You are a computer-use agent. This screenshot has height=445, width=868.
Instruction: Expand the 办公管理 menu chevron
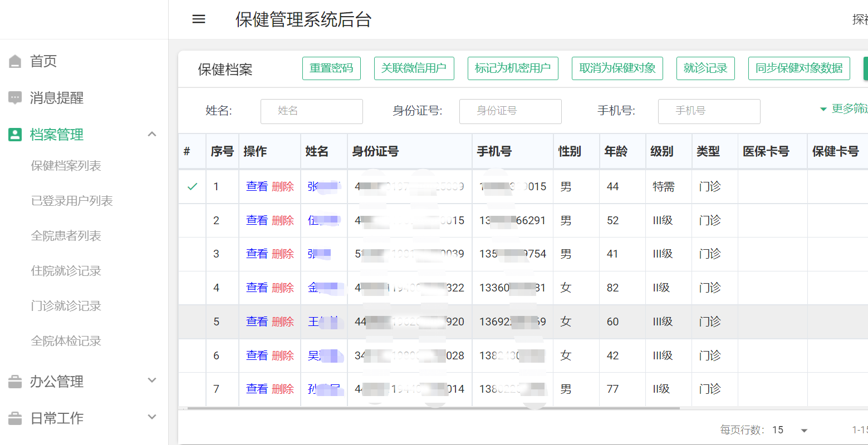[x=152, y=380]
